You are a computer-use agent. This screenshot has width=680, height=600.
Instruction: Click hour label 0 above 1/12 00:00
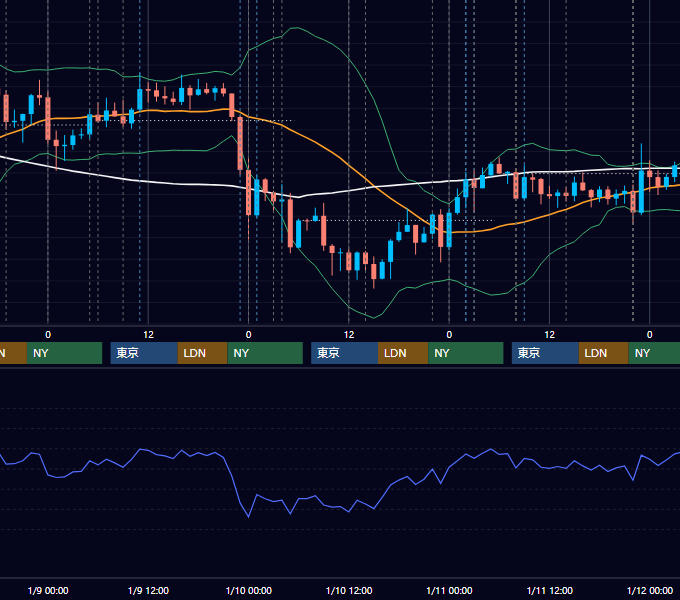click(x=650, y=335)
